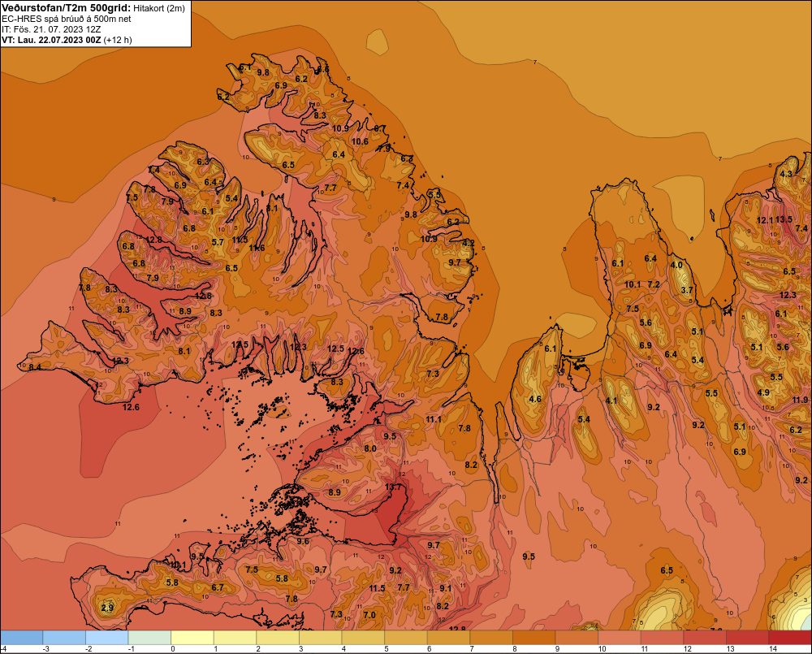Screen dimensions: 812x654
Task: Select the 8.4 value on the western tip
Action: point(35,367)
